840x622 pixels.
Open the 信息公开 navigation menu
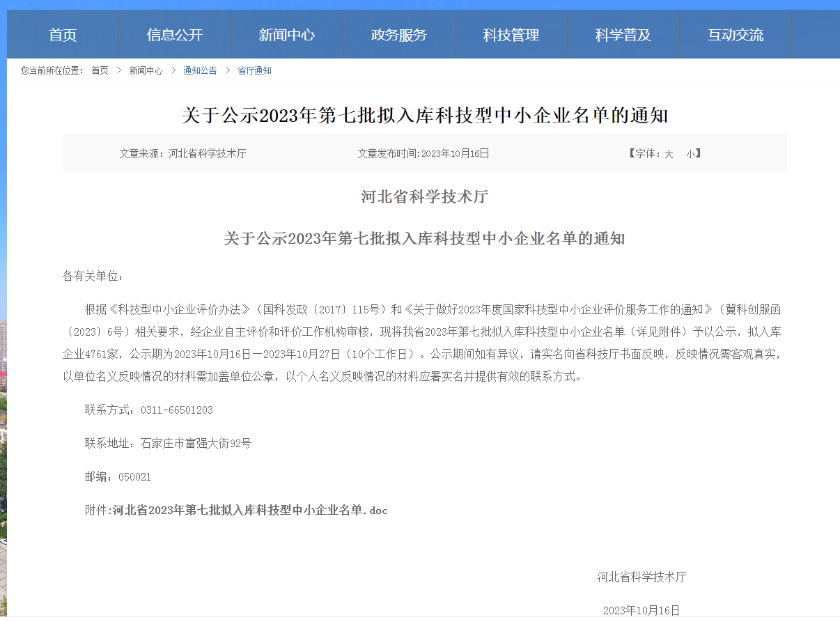click(175, 35)
